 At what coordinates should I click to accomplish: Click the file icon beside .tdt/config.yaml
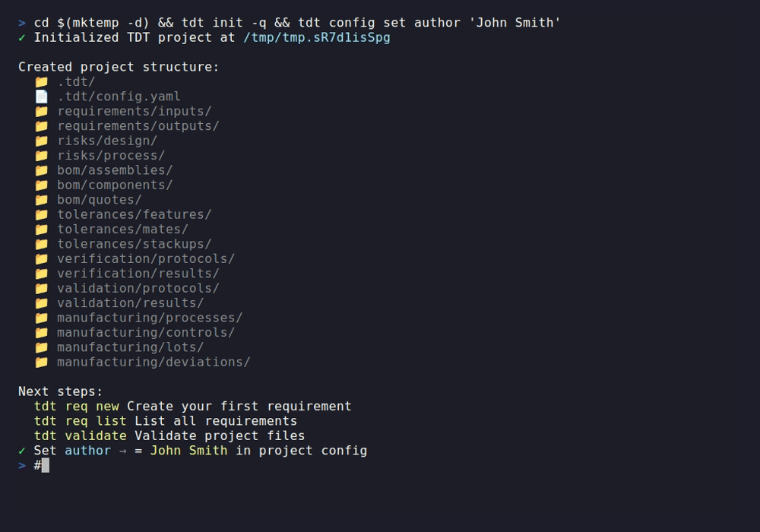(x=41, y=97)
